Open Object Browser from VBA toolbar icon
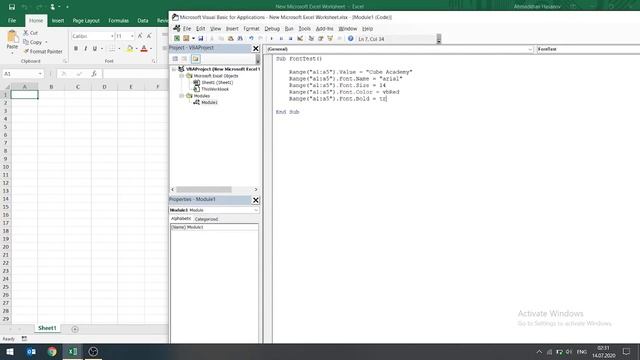The height and width of the screenshot is (360, 640). click(330, 38)
